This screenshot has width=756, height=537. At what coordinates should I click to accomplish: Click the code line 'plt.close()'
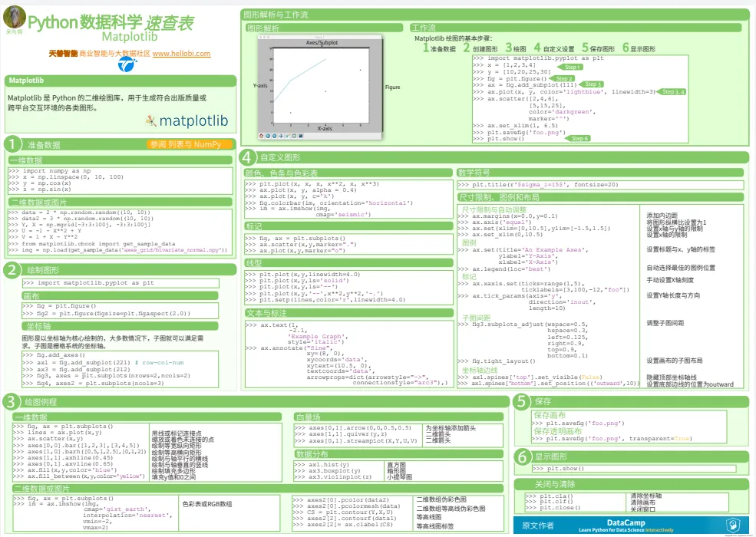(553, 508)
